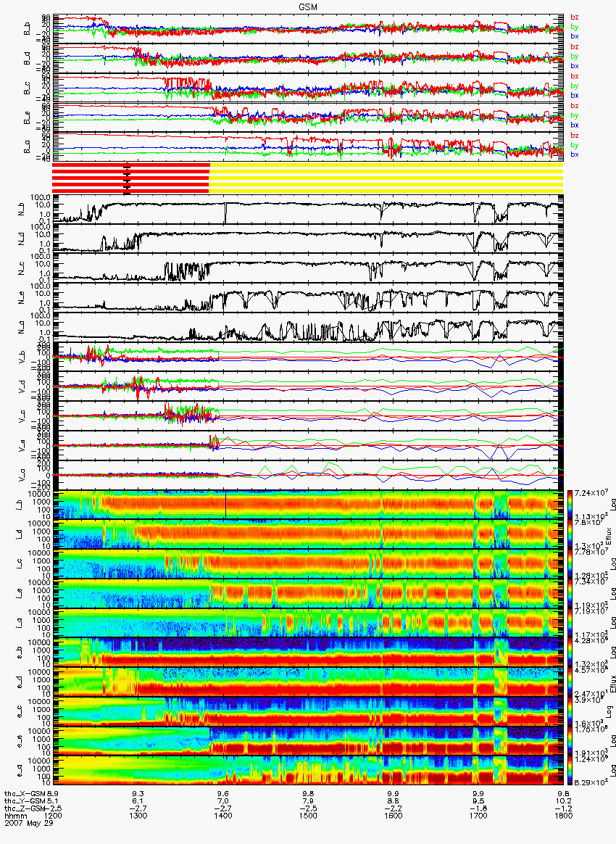Click the GSM plot title
The width and height of the screenshot is (616, 844).
pos(308,7)
